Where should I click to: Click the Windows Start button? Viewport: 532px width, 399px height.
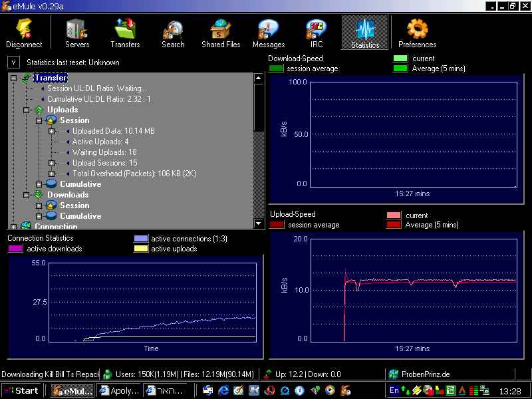pos(21,390)
